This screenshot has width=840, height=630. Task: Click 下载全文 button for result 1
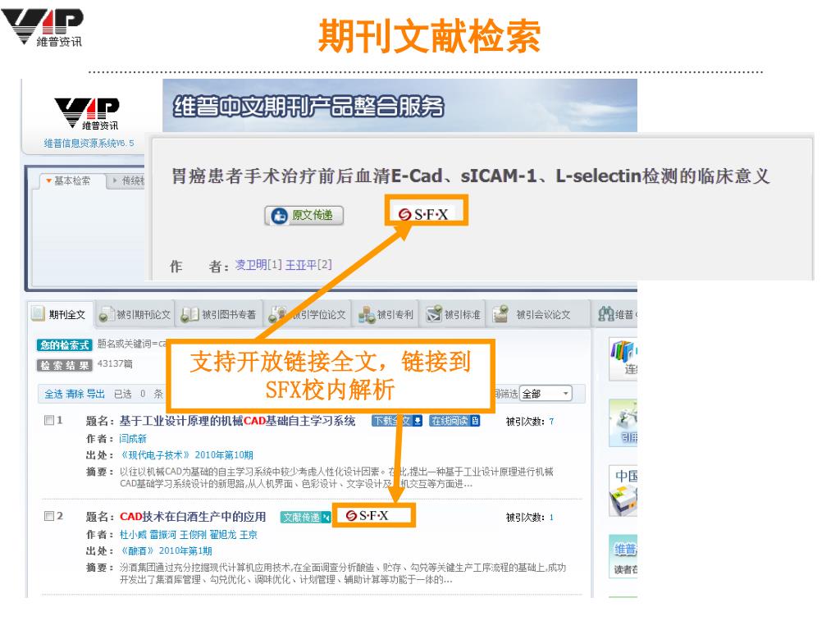pos(397,421)
